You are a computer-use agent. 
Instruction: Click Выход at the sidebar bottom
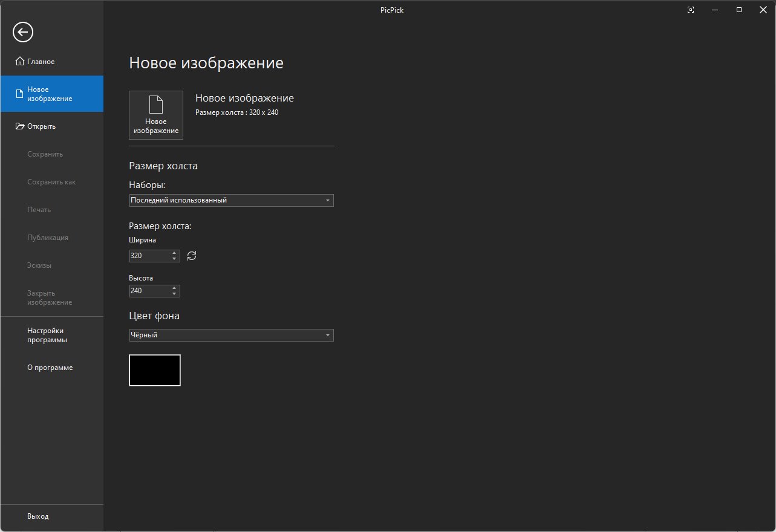pyautogui.click(x=37, y=516)
